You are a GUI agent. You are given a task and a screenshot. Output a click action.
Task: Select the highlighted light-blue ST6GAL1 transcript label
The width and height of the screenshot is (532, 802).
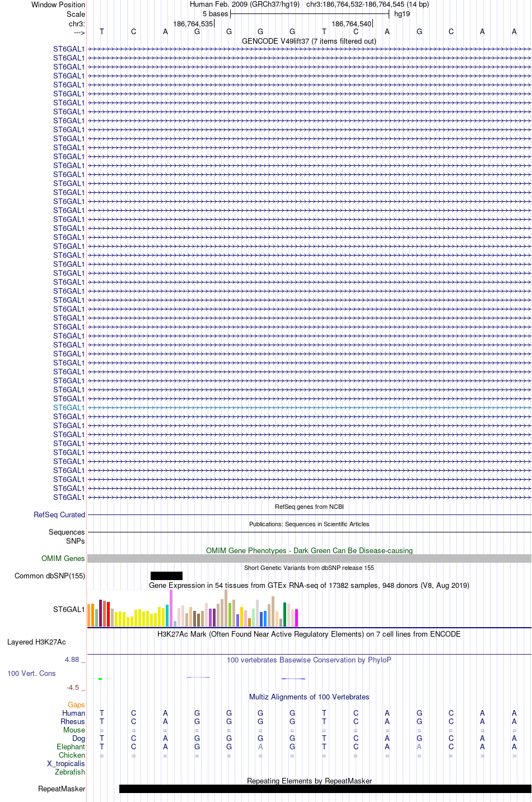[69, 407]
